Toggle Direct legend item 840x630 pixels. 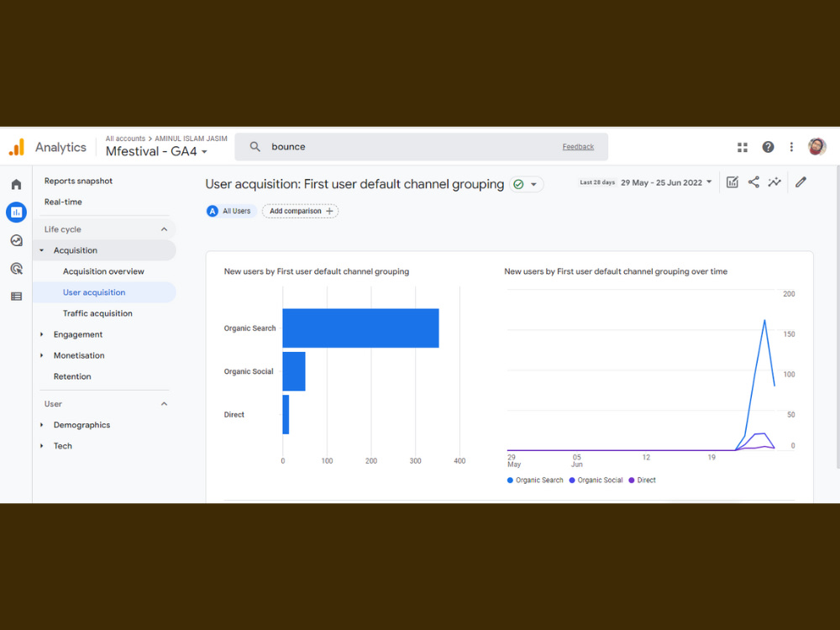click(x=642, y=480)
